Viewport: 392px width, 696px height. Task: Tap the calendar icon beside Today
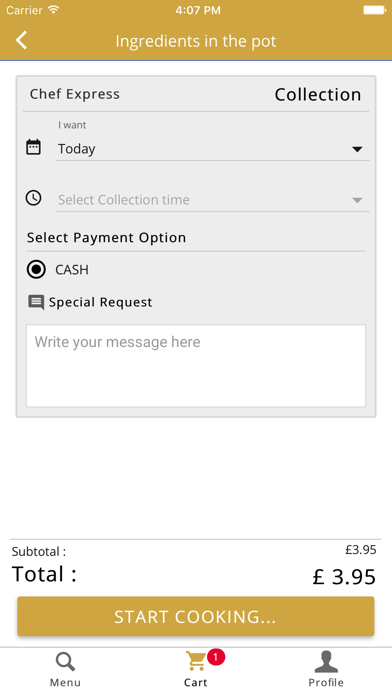tap(33, 147)
